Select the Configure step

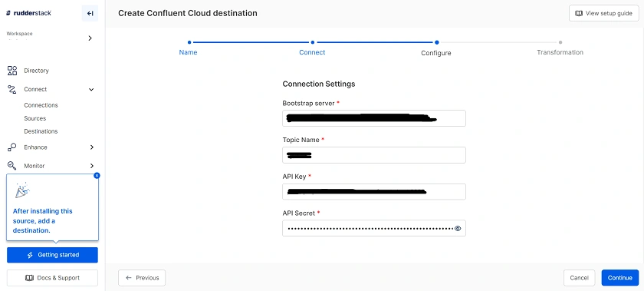[x=436, y=53]
